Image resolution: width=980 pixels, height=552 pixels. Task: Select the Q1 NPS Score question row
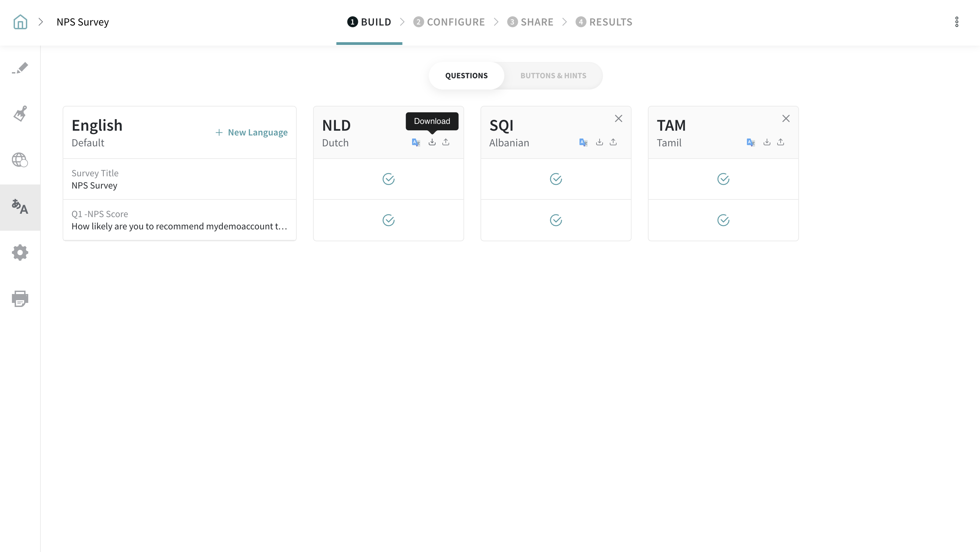coord(179,220)
